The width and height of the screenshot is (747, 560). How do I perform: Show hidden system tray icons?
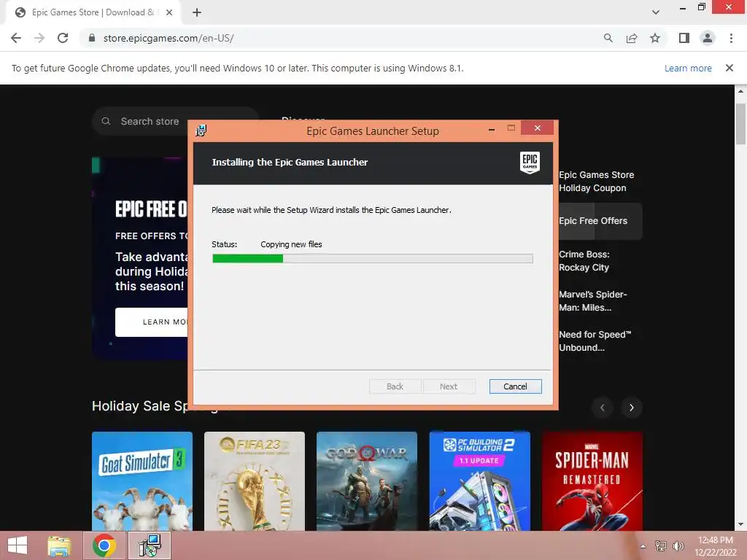[x=643, y=546]
